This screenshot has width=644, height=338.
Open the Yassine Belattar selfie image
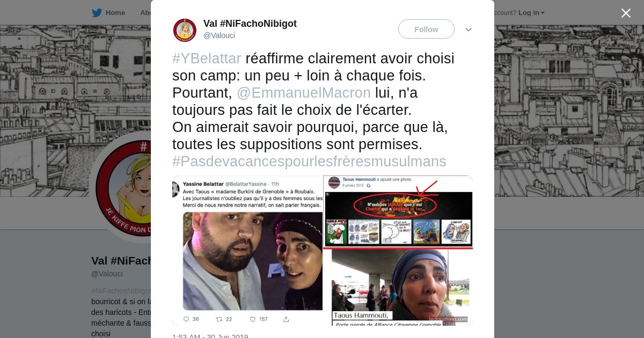[x=247, y=251]
